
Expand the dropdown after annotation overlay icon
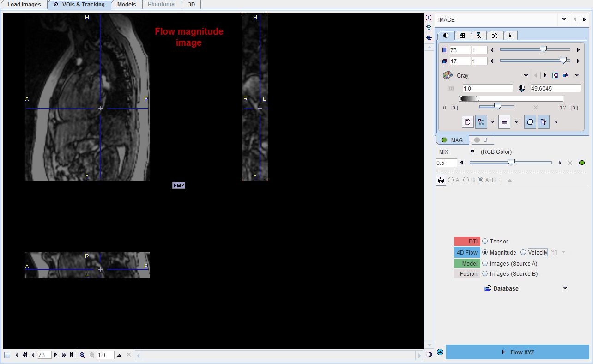[556, 122]
